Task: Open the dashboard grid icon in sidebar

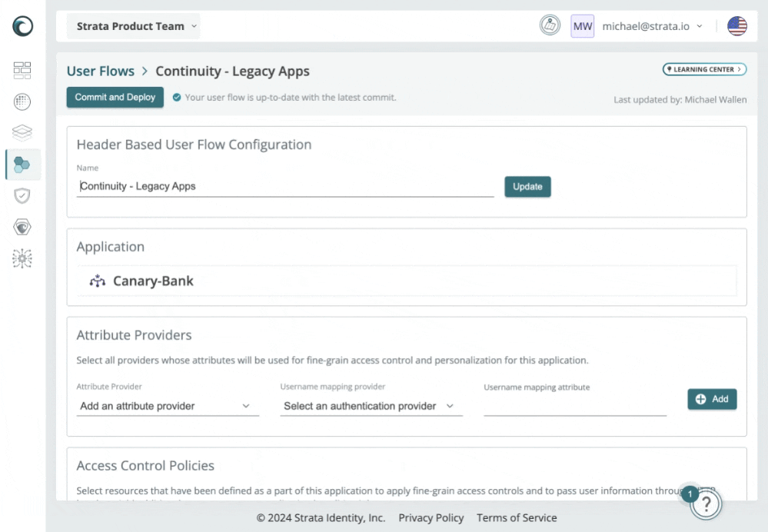Action: [x=22, y=70]
